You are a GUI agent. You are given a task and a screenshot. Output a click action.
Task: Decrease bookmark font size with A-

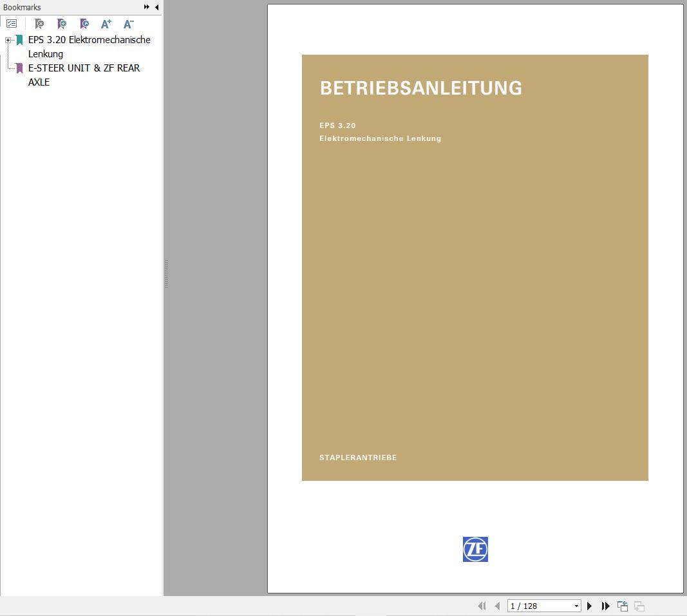coord(128,24)
